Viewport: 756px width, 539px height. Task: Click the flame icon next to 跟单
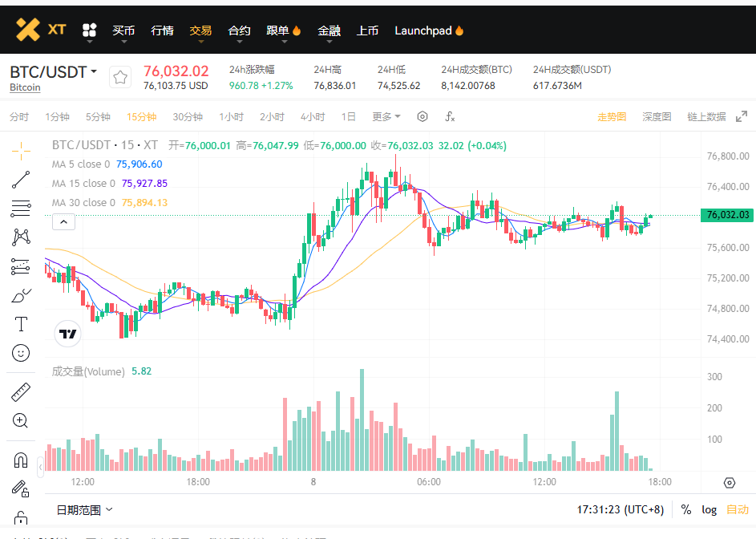[x=297, y=30]
